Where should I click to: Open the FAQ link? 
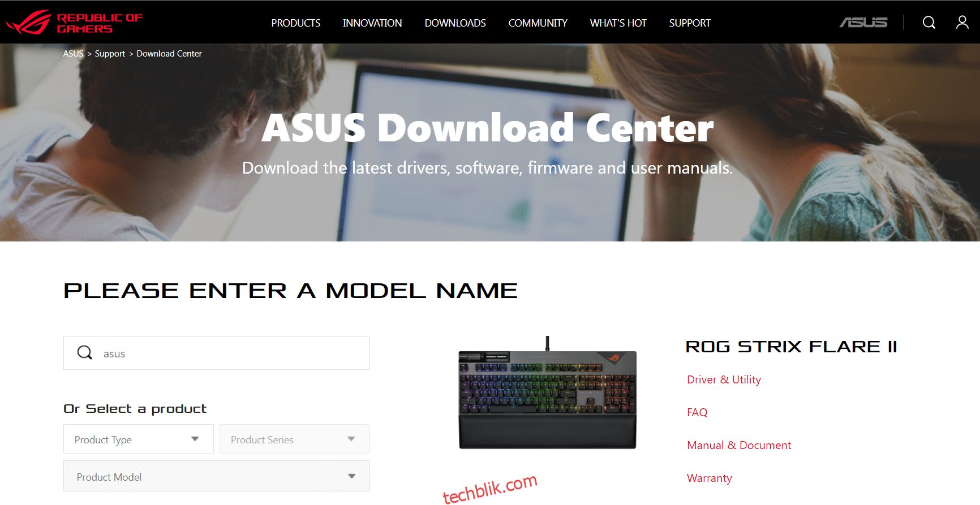click(697, 412)
